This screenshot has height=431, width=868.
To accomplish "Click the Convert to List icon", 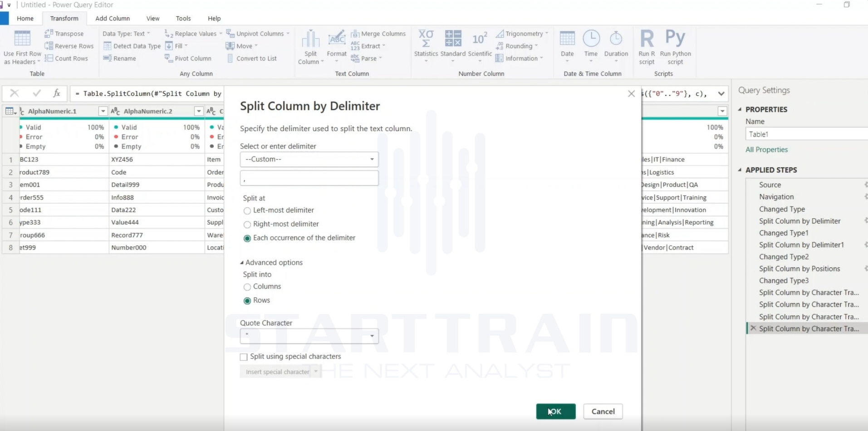I will (x=230, y=58).
